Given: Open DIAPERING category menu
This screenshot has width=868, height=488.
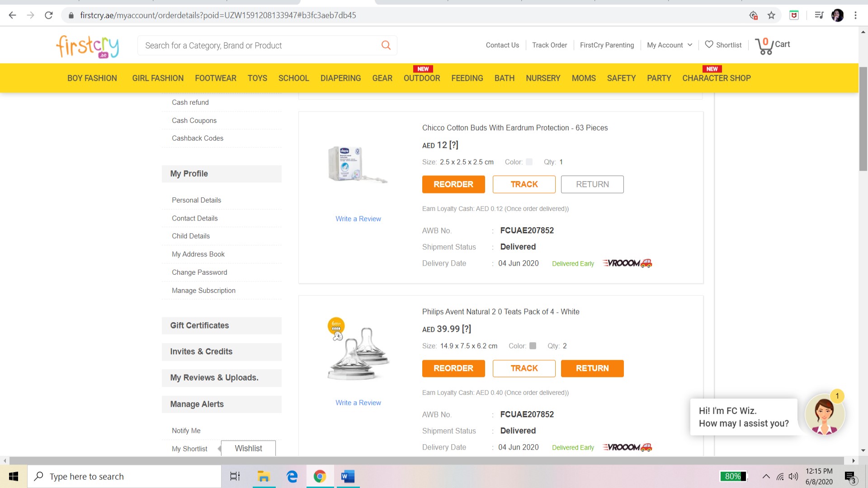Looking at the screenshot, I should tap(340, 78).
